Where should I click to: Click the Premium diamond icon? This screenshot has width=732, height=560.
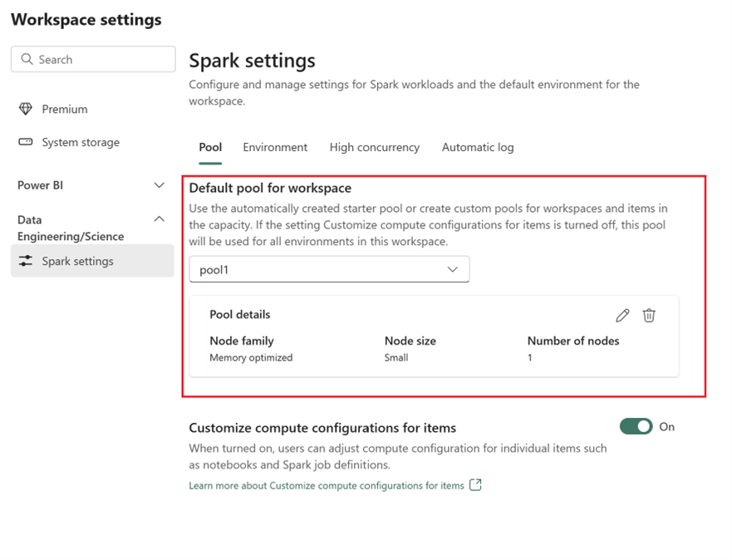pyautogui.click(x=26, y=110)
